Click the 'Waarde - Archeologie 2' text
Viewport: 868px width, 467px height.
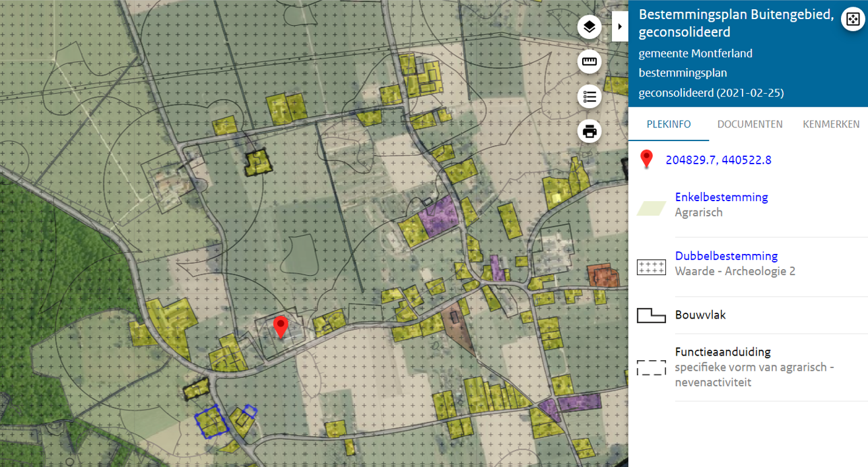(735, 271)
